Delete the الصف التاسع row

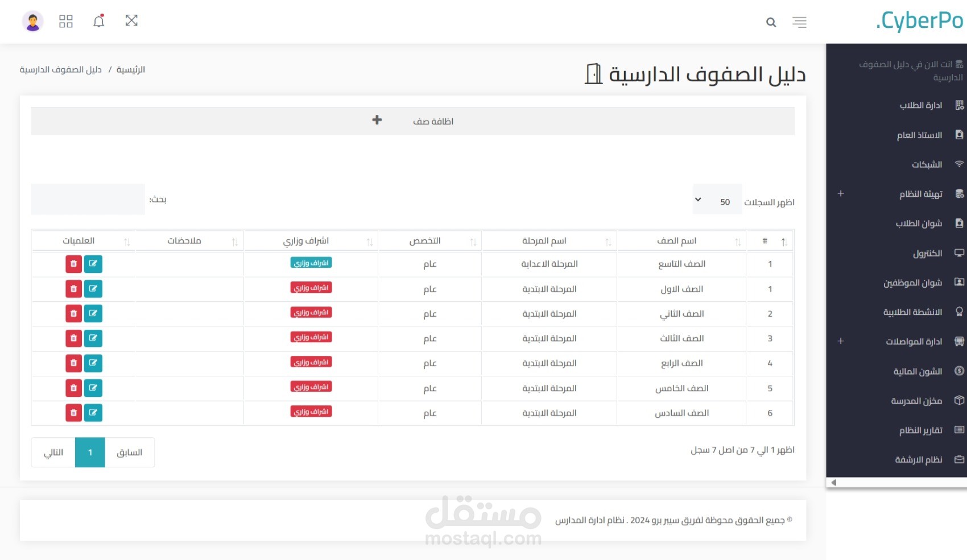click(74, 264)
